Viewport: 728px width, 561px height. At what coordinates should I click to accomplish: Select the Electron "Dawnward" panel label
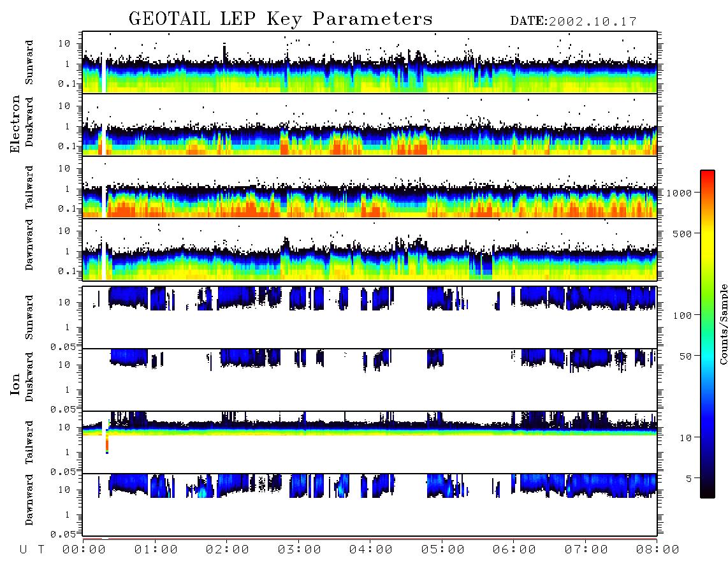(x=29, y=245)
